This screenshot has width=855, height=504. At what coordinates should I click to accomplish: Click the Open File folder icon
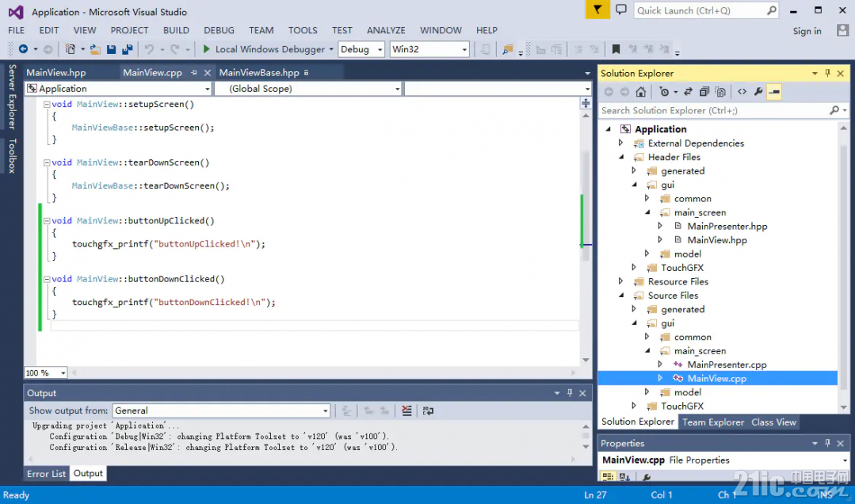point(95,49)
